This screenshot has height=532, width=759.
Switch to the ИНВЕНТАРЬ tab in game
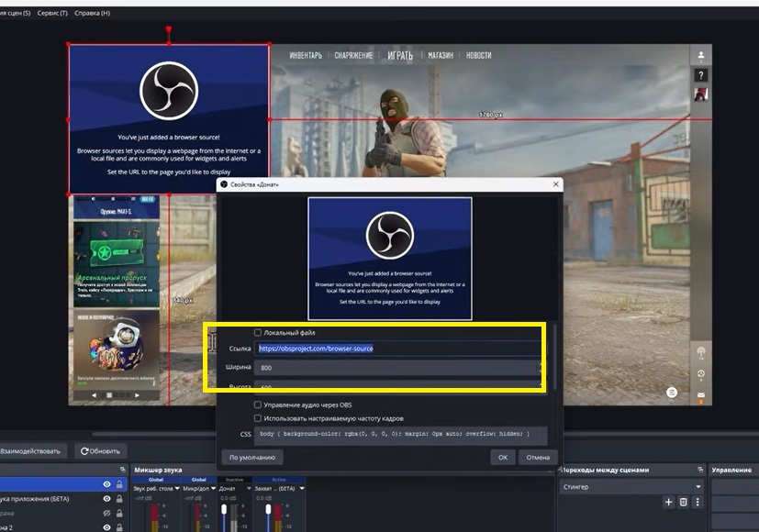[306, 56]
